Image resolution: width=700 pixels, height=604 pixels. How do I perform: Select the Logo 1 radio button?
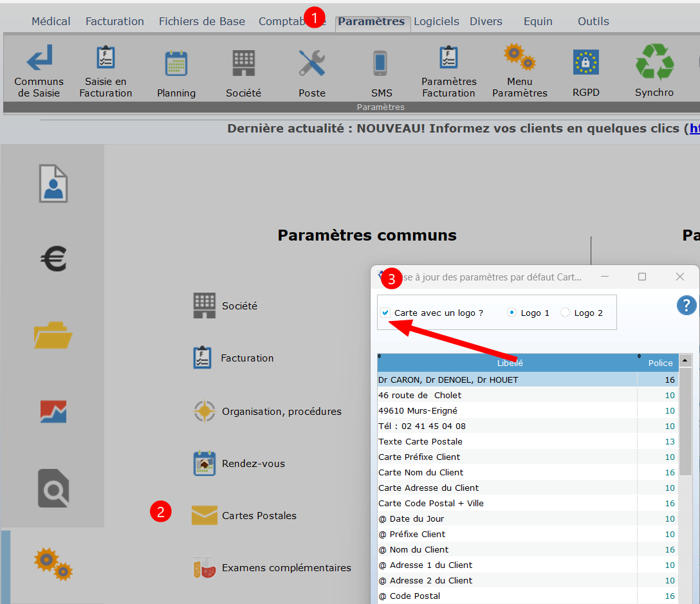click(512, 313)
